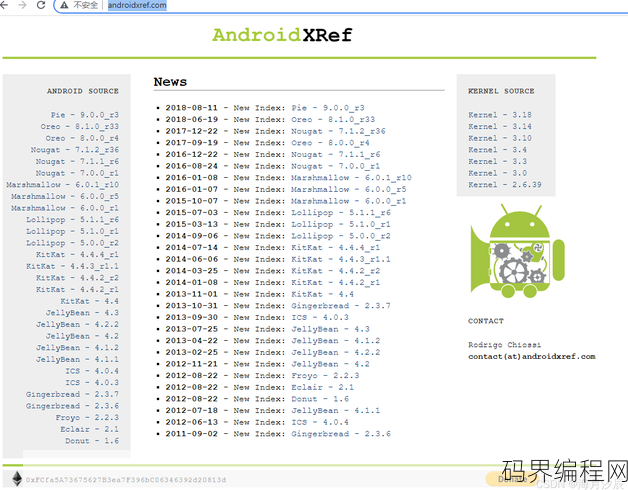This screenshot has height=490, width=628.
Task: Open news link Nougat - 7.1.2_r36 dated 2017-12-22
Action: (338, 131)
